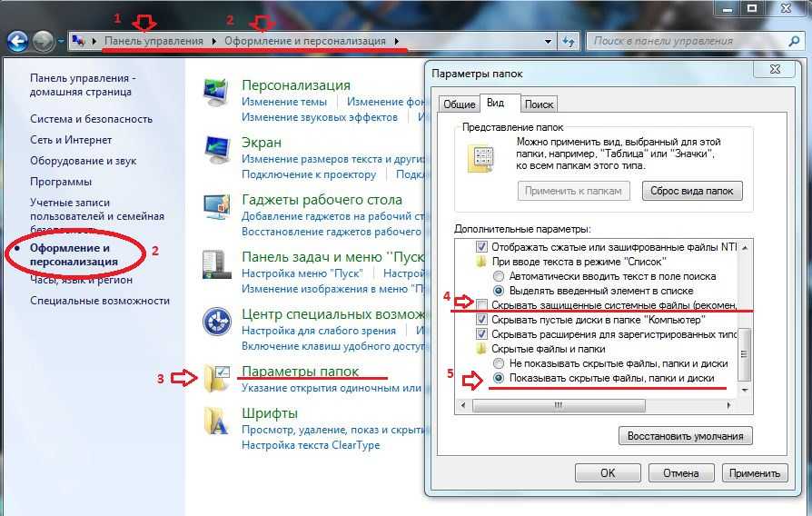
Task: Open the Центр специальных возможностей icon
Action: point(216,322)
